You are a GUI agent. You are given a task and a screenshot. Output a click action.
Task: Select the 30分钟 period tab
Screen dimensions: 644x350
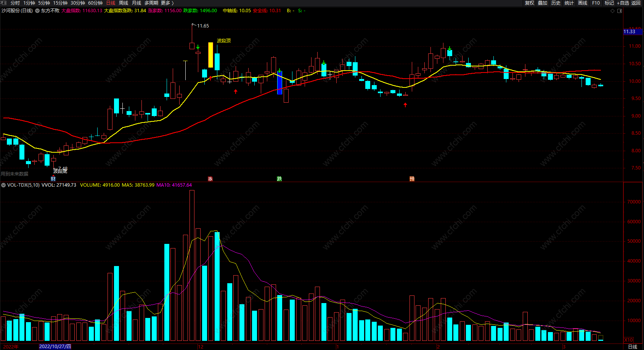pyautogui.click(x=78, y=3)
